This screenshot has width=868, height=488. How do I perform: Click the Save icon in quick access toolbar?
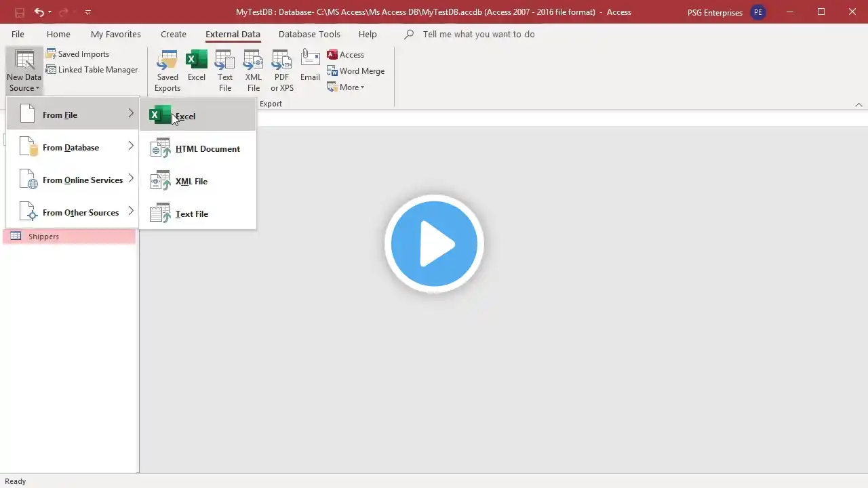coord(20,12)
